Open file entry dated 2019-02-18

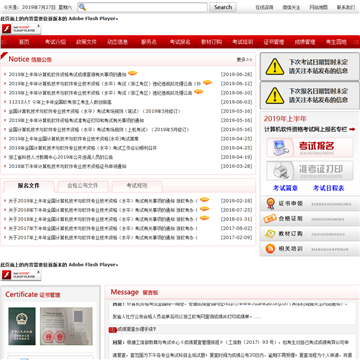(x=103, y=201)
